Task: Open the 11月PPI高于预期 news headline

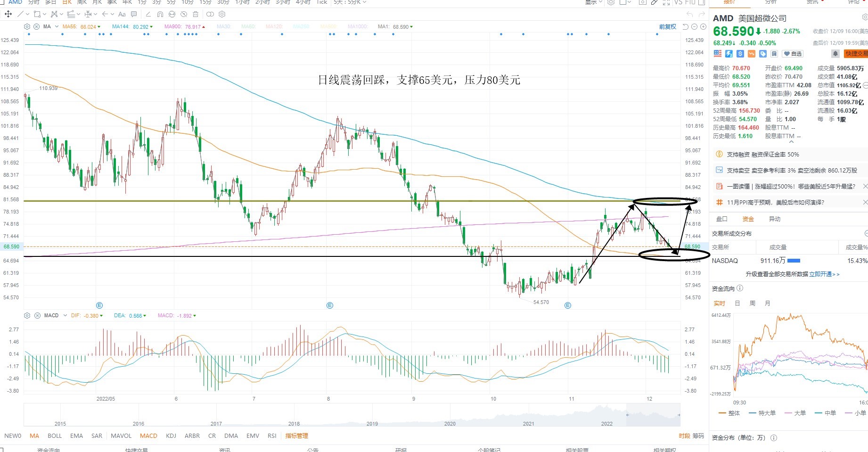Action: pyautogui.click(x=776, y=202)
